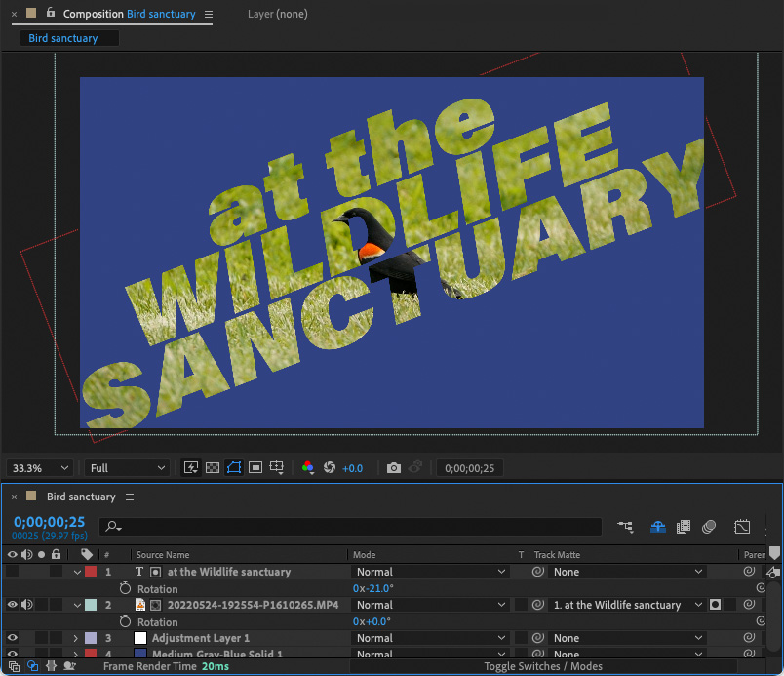Screen dimensions: 784x676
Task: Toggle the shy layers hide icon
Action: coord(658,527)
